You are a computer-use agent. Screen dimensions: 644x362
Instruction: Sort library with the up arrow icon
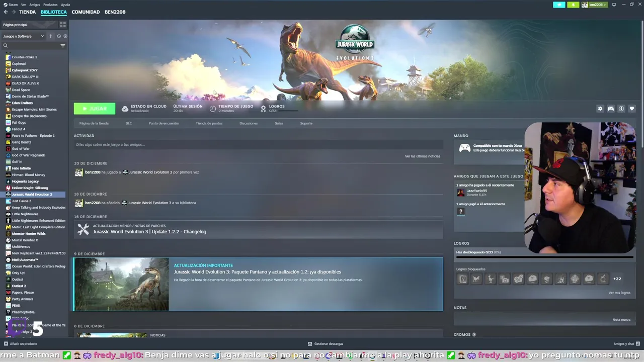point(50,36)
